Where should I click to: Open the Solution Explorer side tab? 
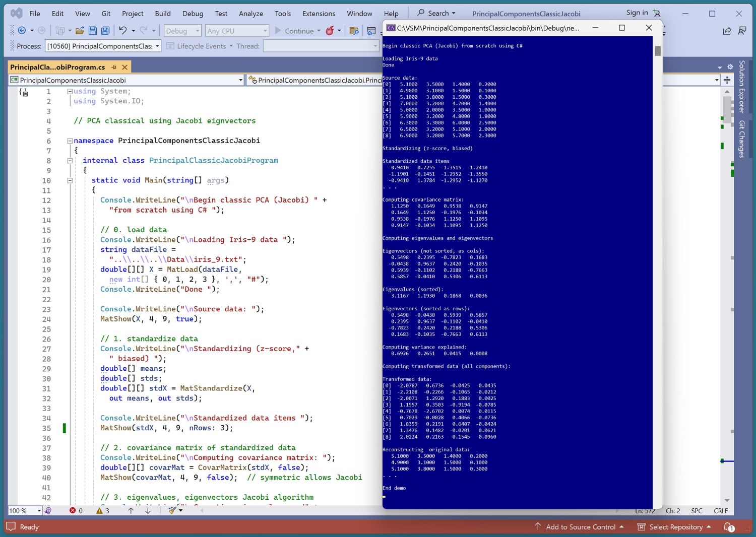click(x=742, y=87)
